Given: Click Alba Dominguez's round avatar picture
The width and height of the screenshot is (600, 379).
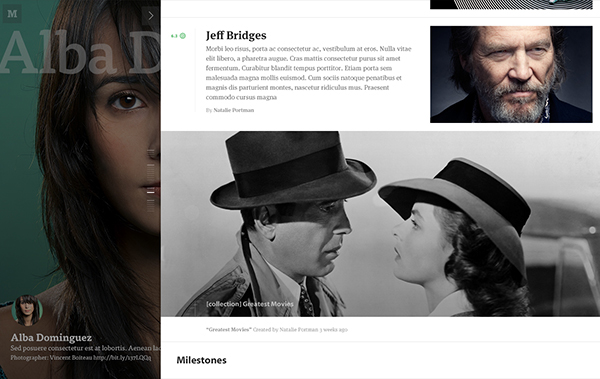Looking at the screenshot, I should click(x=27, y=310).
